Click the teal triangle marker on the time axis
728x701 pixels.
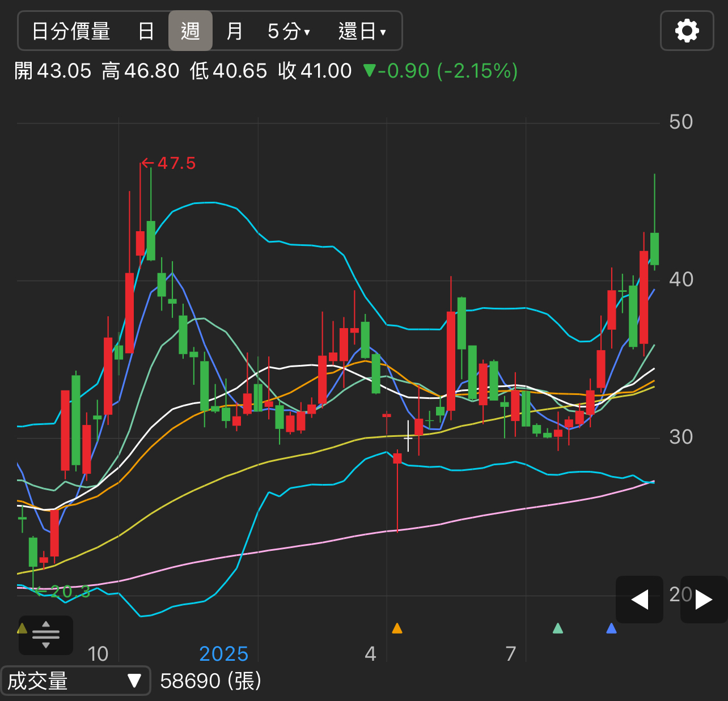pyautogui.click(x=558, y=628)
